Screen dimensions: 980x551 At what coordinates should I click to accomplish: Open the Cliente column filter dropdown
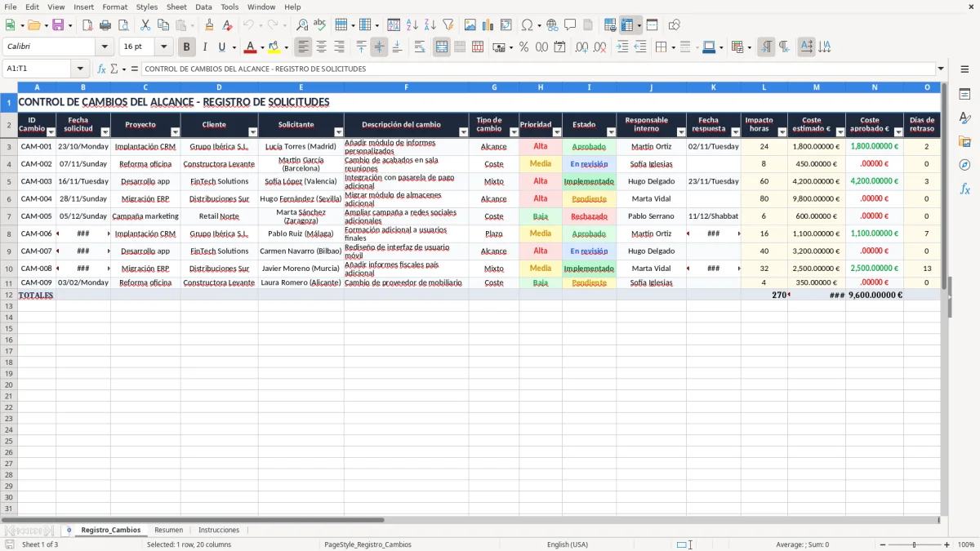pos(252,131)
